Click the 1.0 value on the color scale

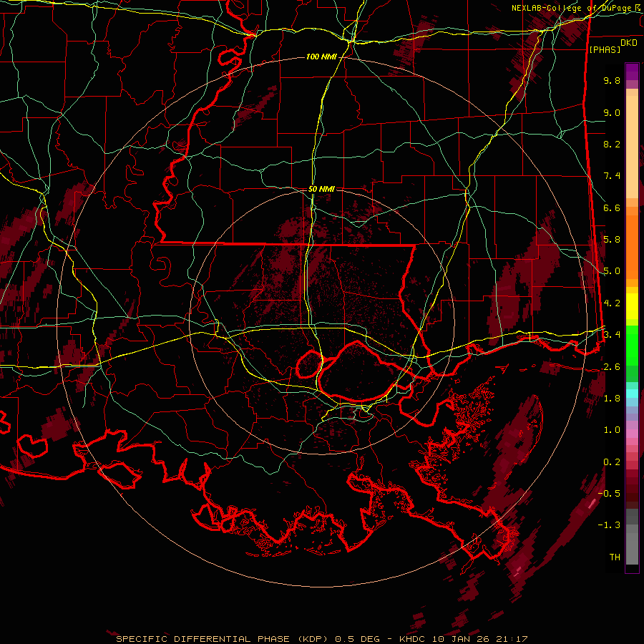click(612, 430)
